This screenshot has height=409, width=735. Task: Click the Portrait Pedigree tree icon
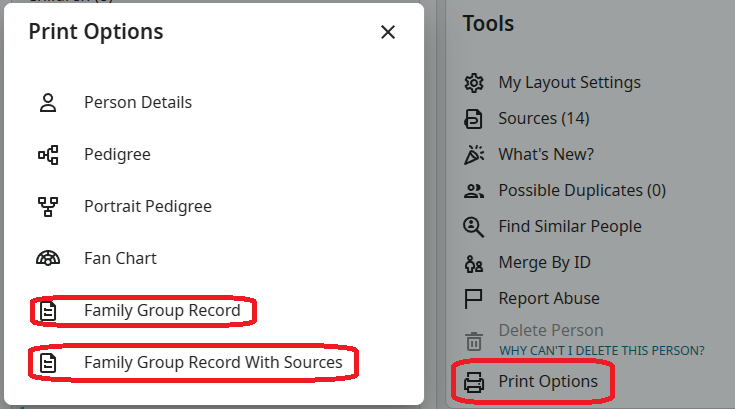tap(48, 207)
